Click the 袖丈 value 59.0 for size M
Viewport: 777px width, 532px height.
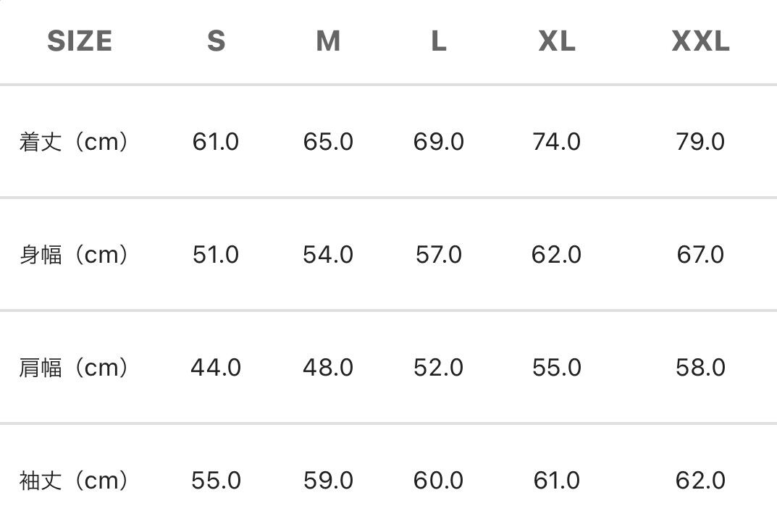coord(328,481)
